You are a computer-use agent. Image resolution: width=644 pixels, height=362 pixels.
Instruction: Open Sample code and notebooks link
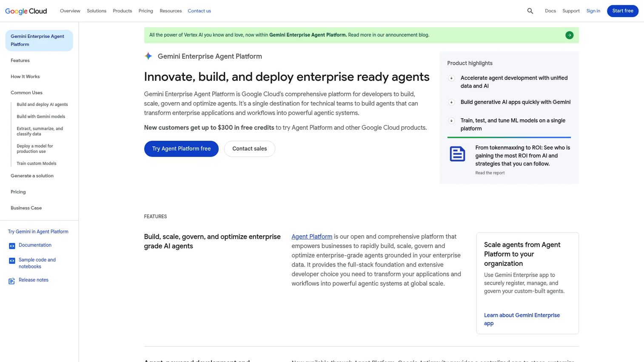click(37, 263)
